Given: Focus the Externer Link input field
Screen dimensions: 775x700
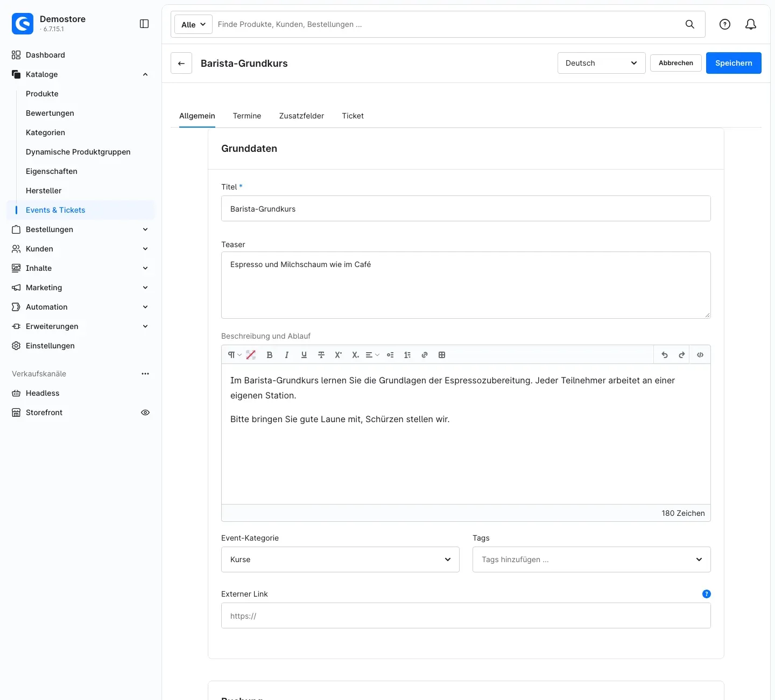Looking at the screenshot, I should [466, 615].
